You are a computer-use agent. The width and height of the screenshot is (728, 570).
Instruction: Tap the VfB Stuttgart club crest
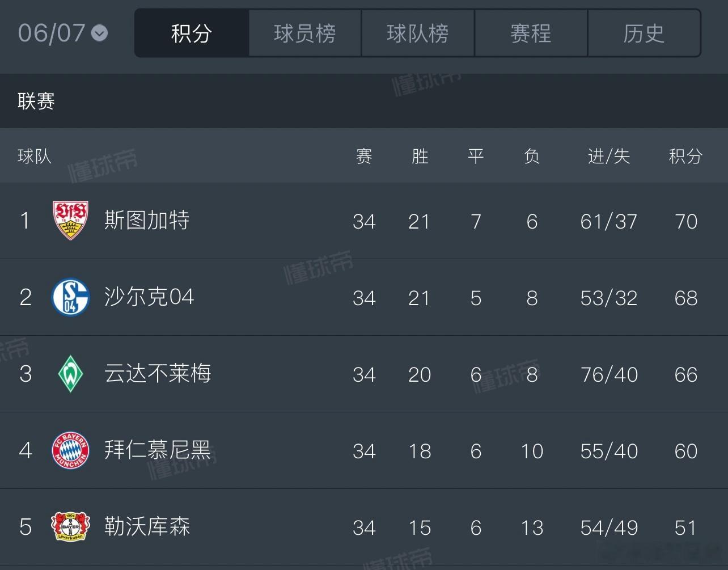(71, 221)
